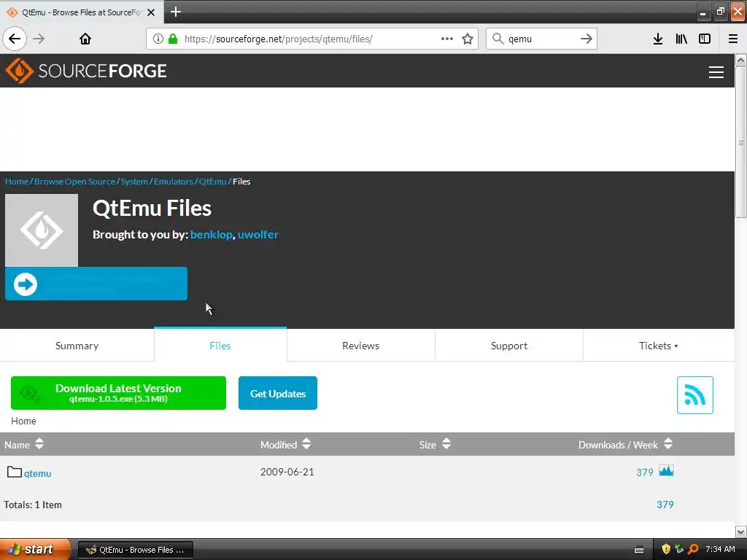Click the QtEmu project icon thumbnail

[x=42, y=230]
